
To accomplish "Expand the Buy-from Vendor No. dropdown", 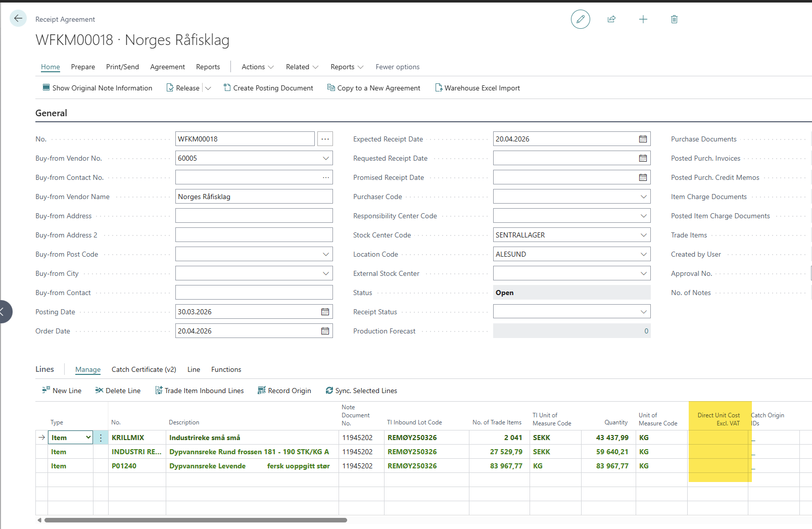I will point(325,158).
